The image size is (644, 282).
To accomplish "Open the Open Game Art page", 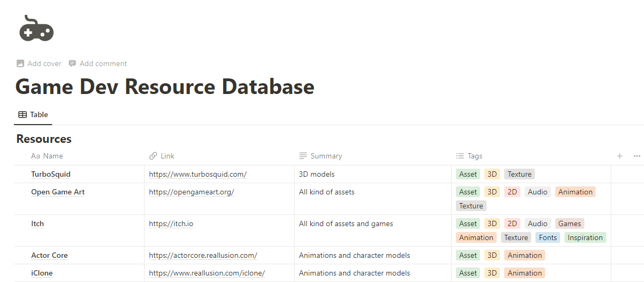I will [58, 192].
